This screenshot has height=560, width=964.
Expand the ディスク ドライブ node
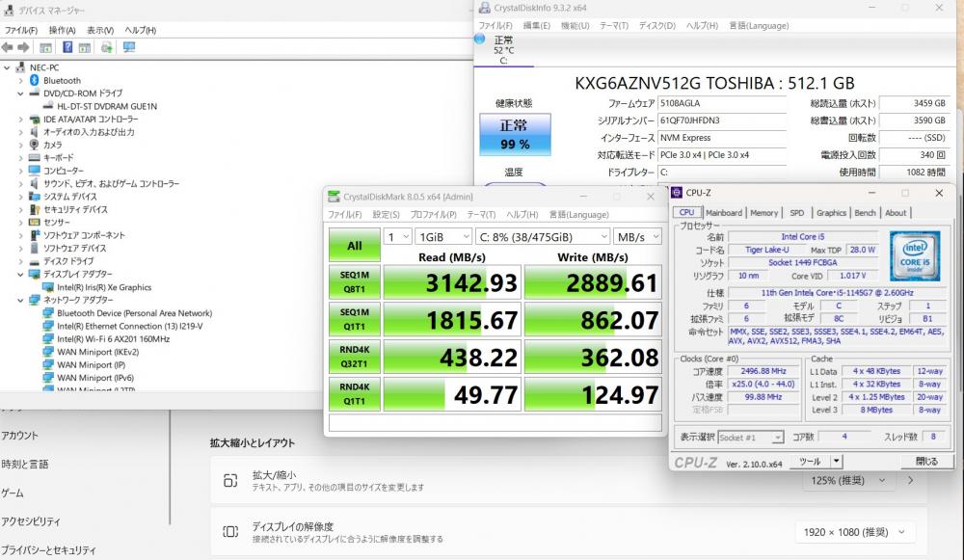click(21, 261)
